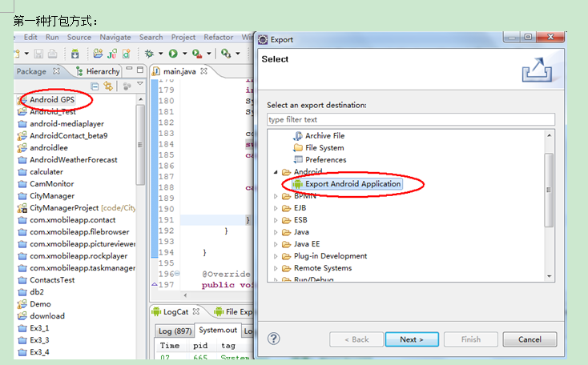
Task: Collapse the code fold at line 196
Action: (177, 274)
